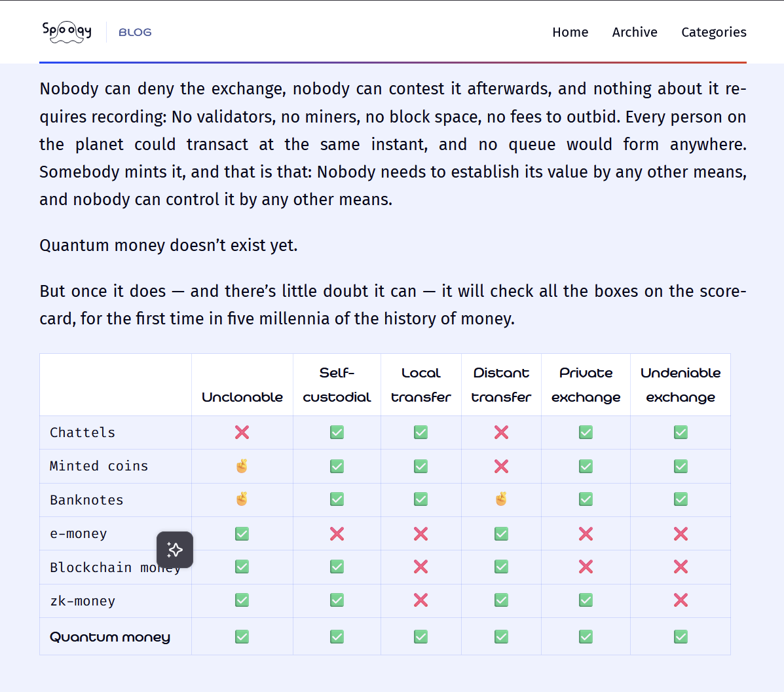Click the green check for Chattels Undeniable exchange
784x692 pixels.
click(681, 432)
